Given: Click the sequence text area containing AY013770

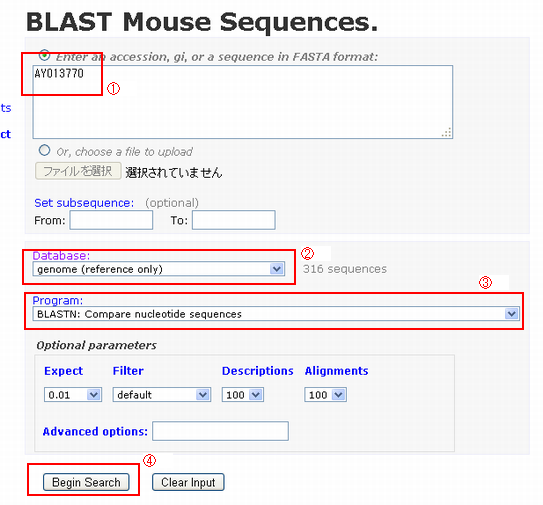Looking at the screenshot, I should click(x=243, y=102).
